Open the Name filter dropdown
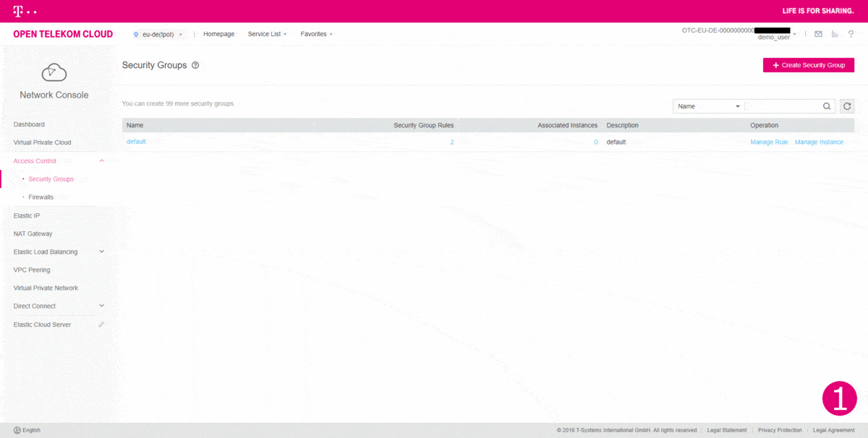Viewport: 868px width, 438px height. 708,106
